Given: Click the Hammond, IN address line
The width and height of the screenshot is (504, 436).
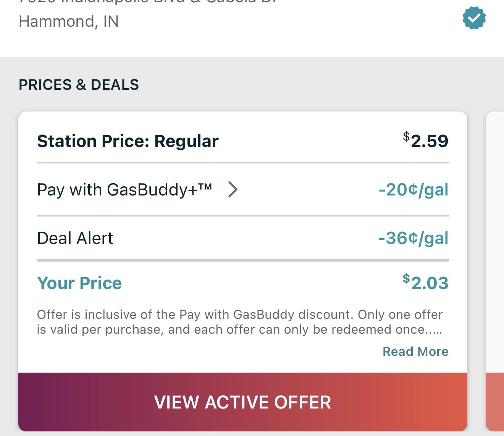Looking at the screenshot, I should pos(69,21).
